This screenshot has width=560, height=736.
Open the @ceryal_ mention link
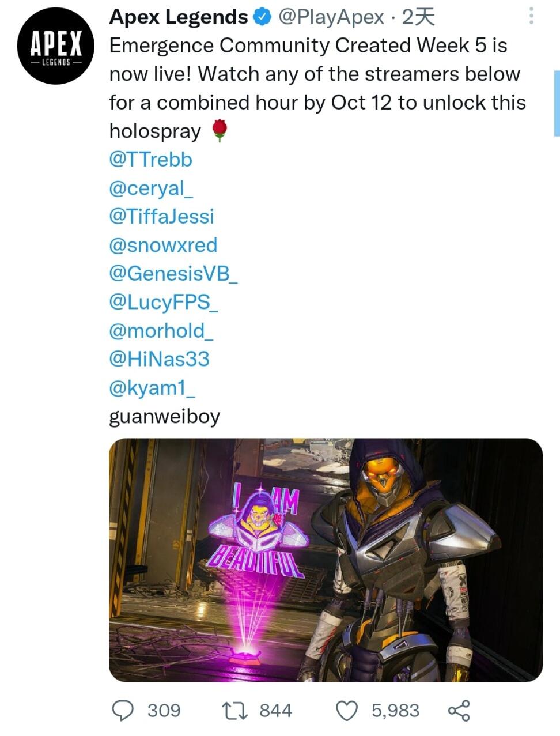(x=152, y=188)
